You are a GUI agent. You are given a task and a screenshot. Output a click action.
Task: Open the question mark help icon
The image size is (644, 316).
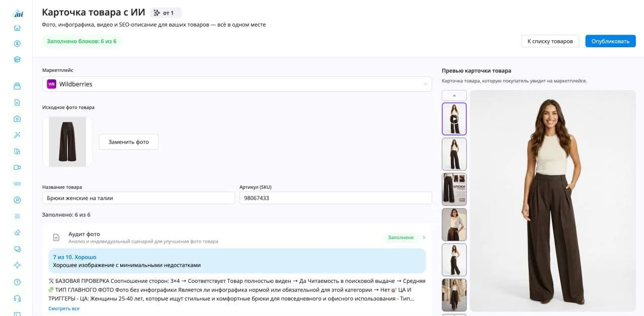pos(17,282)
